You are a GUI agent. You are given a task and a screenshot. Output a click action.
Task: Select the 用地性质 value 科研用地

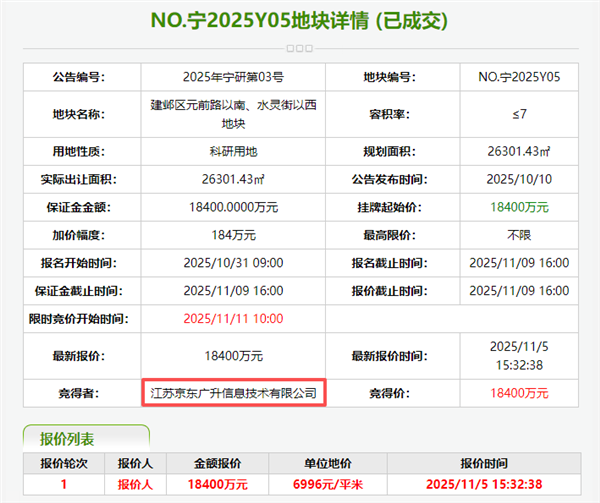pyautogui.click(x=233, y=152)
